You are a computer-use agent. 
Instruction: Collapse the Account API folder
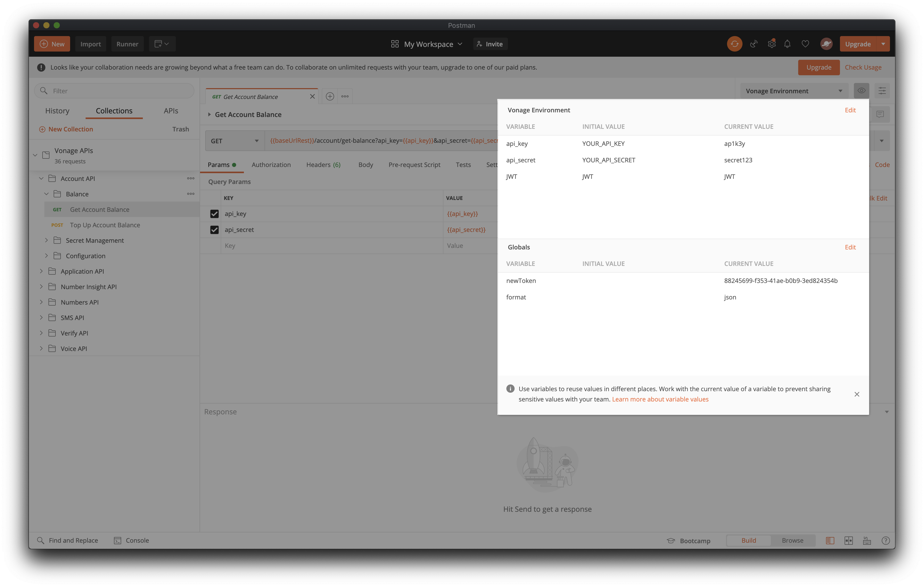(41, 178)
